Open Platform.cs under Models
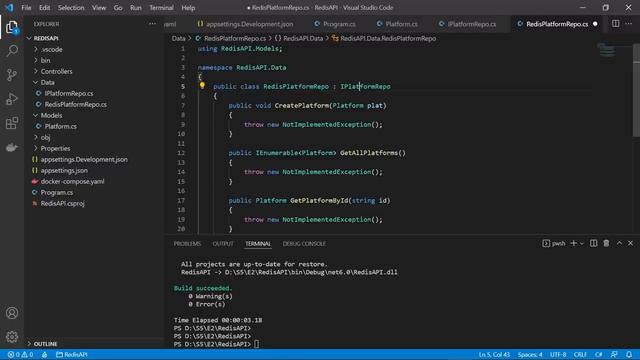This screenshot has width=640, height=360. [x=60, y=127]
